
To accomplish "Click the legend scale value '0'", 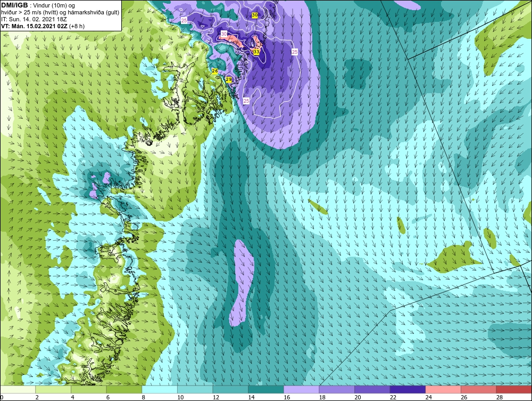I will [2, 397].
